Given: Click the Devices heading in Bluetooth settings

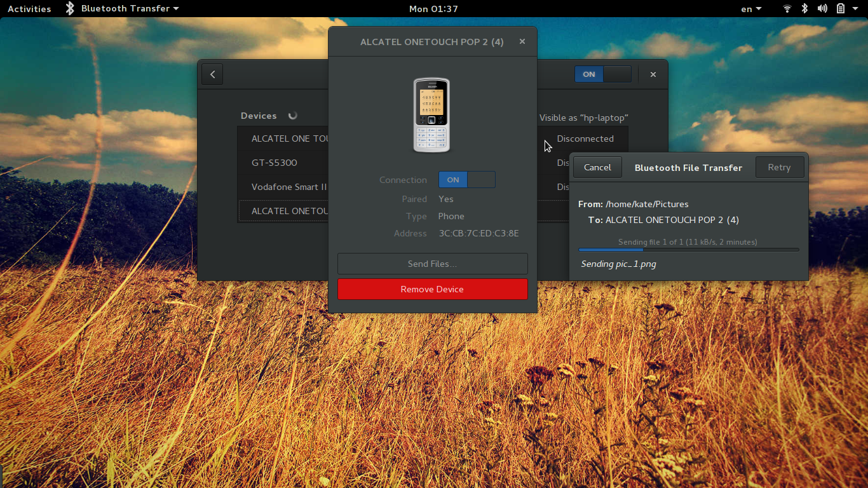Looking at the screenshot, I should [x=259, y=116].
